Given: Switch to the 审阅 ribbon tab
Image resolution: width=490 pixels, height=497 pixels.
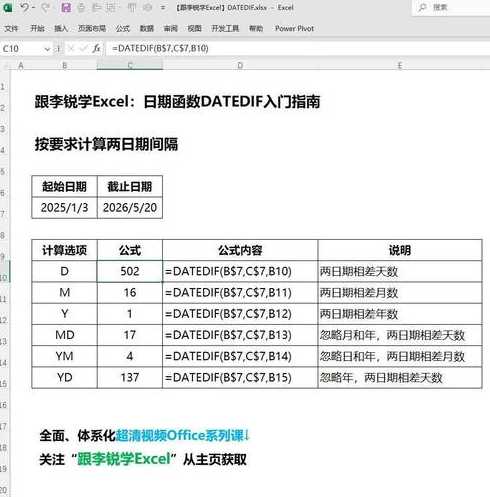Looking at the screenshot, I should (171, 29).
